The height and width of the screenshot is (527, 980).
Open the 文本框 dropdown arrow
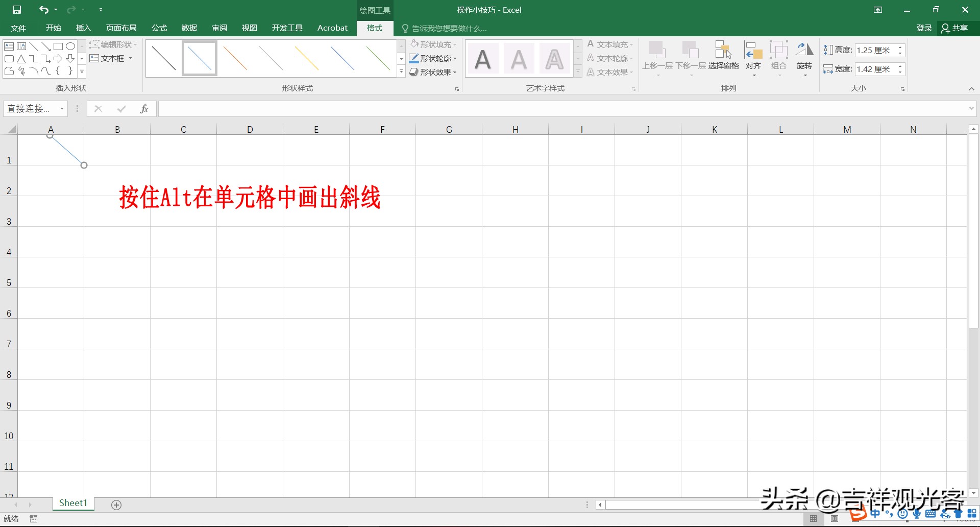(x=130, y=58)
